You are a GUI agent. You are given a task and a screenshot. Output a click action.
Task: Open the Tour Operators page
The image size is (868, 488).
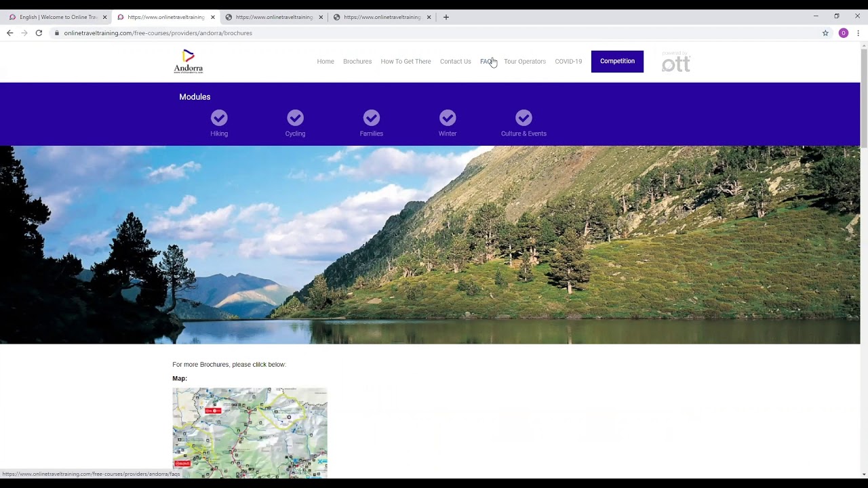[x=525, y=61]
